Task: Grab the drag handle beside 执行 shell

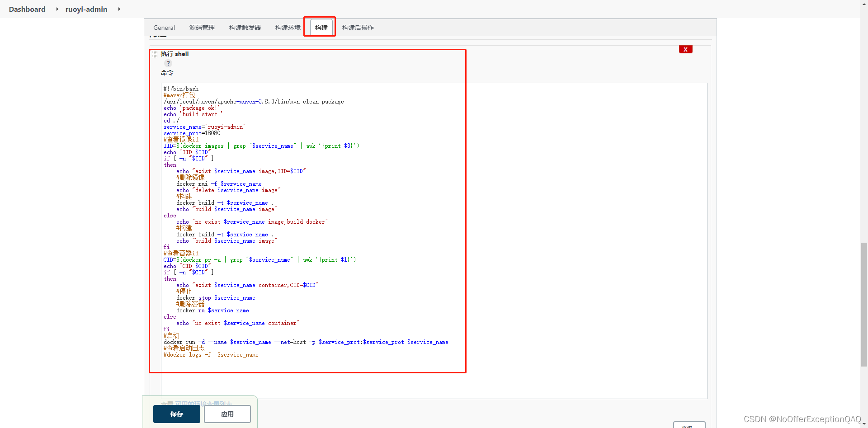Action: pyautogui.click(x=155, y=54)
